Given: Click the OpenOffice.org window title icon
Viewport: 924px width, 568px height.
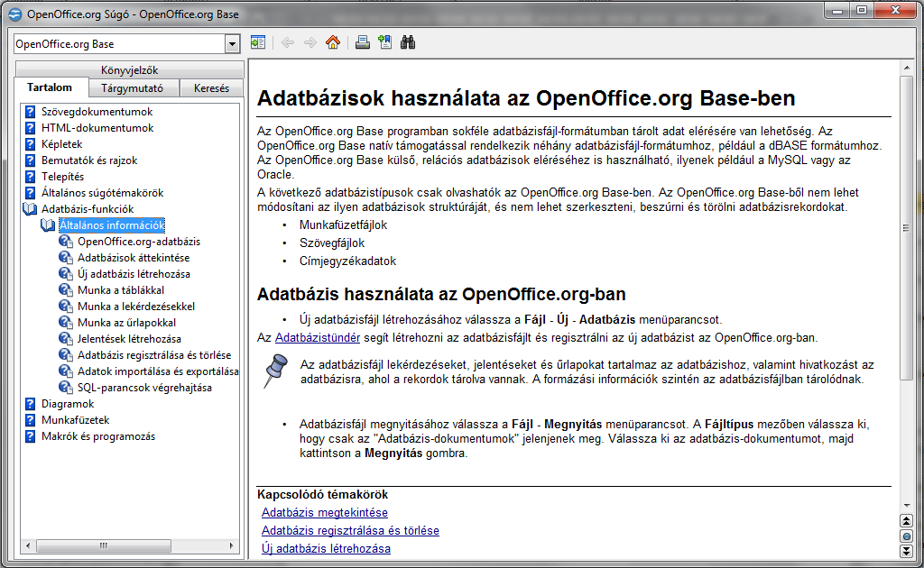Looking at the screenshot, I should pyautogui.click(x=15, y=14).
